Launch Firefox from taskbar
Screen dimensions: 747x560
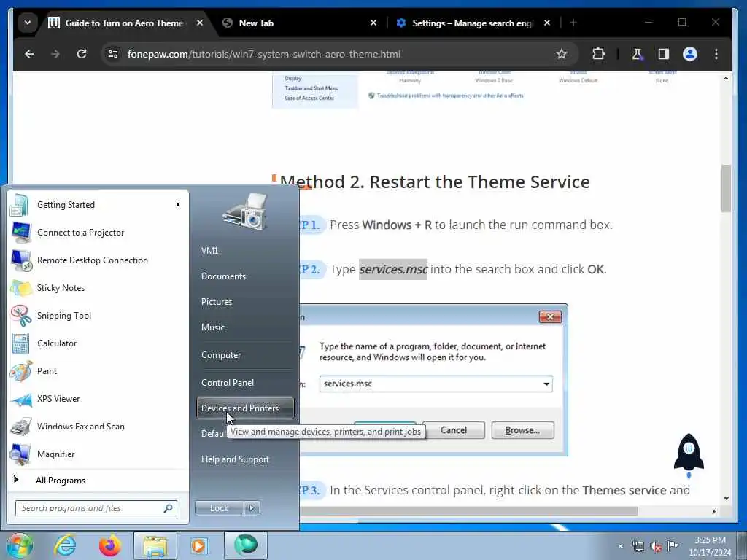(x=109, y=545)
